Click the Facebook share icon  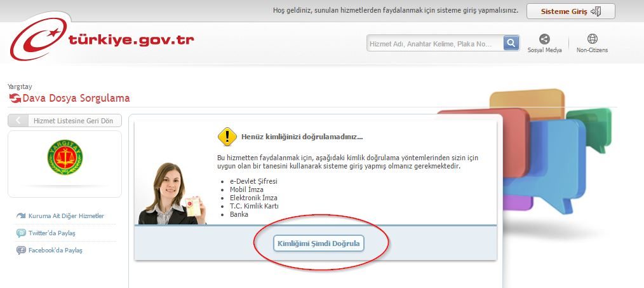point(21,250)
